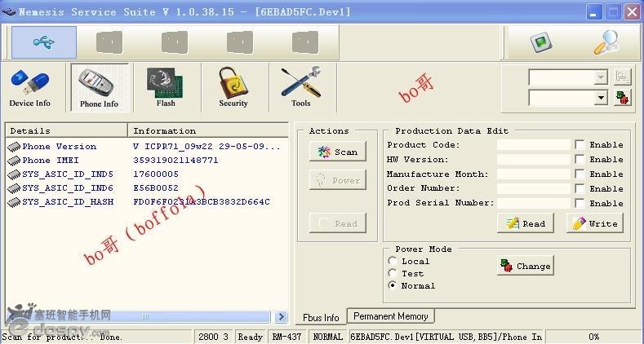The width and height of the screenshot is (644, 344).
Task: Select the SYS_ASIC_ID_IND6 row
Action: point(147,188)
